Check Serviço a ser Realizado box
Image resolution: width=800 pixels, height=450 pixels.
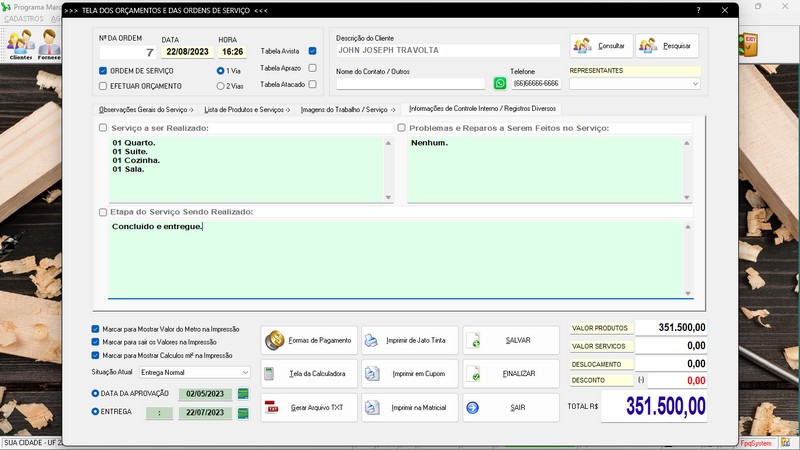coord(103,128)
